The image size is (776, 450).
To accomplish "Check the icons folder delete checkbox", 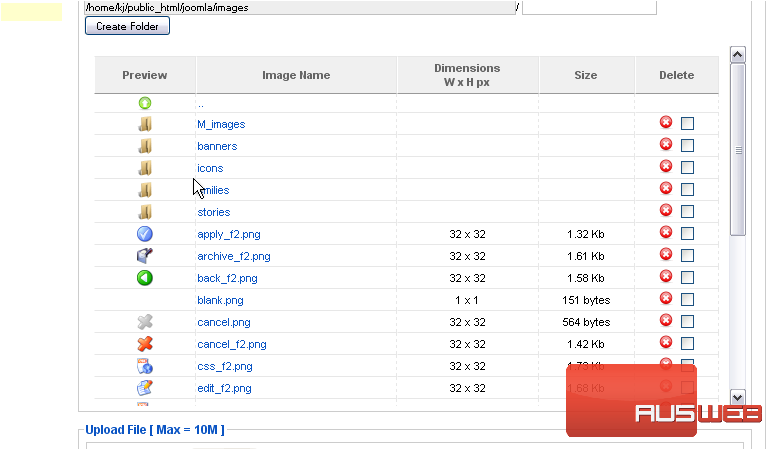I will (687, 167).
